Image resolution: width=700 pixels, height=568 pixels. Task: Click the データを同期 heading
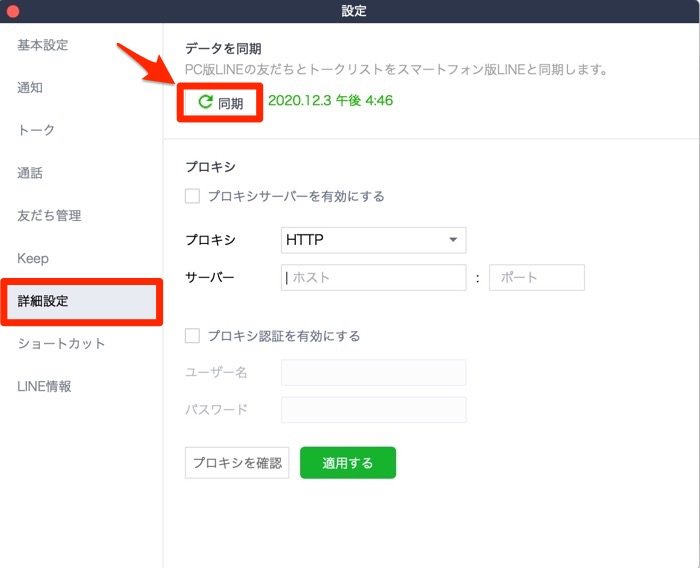pos(223,49)
